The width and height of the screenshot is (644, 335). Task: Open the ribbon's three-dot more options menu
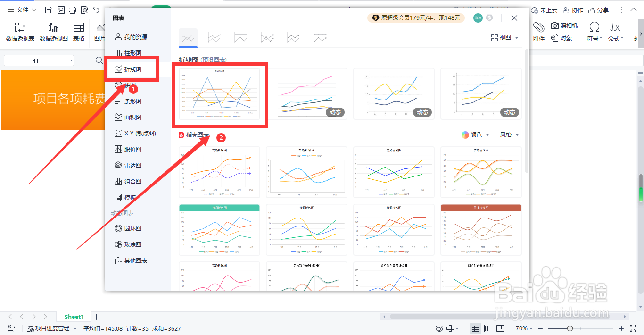coord(621,10)
